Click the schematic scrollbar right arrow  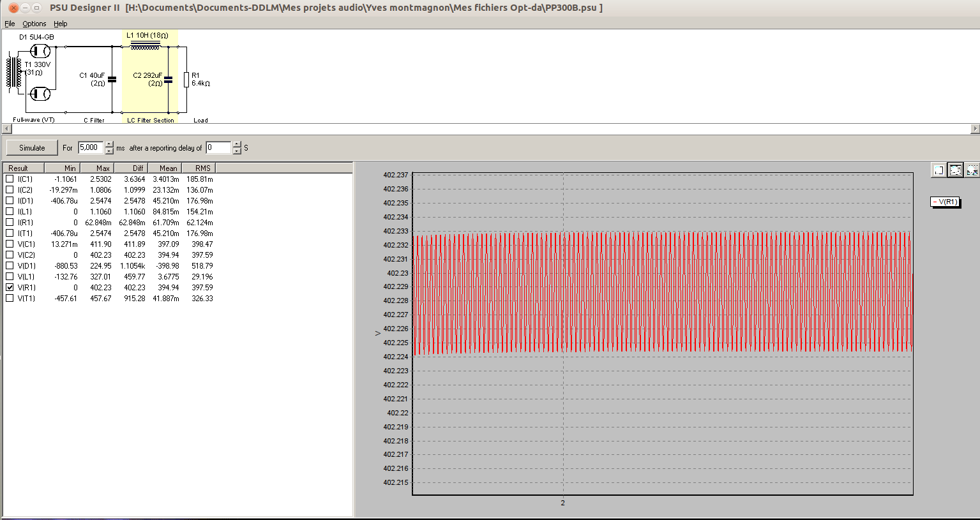point(975,128)
